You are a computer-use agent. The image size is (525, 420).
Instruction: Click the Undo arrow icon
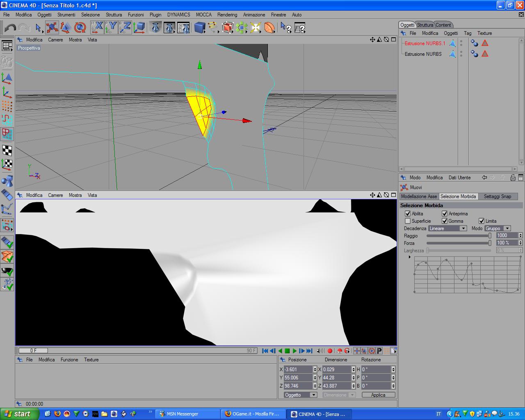pyautogui.click(x=10, y=28)
